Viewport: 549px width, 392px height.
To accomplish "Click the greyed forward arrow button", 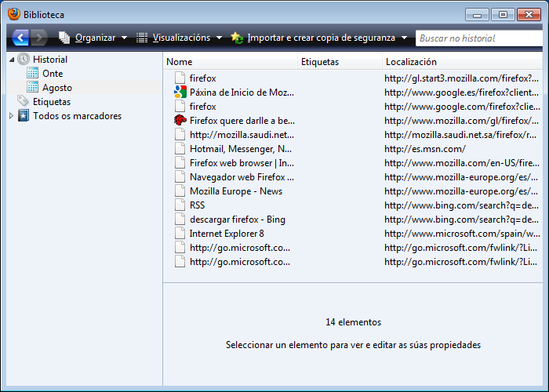I will (x=39, y=38).
